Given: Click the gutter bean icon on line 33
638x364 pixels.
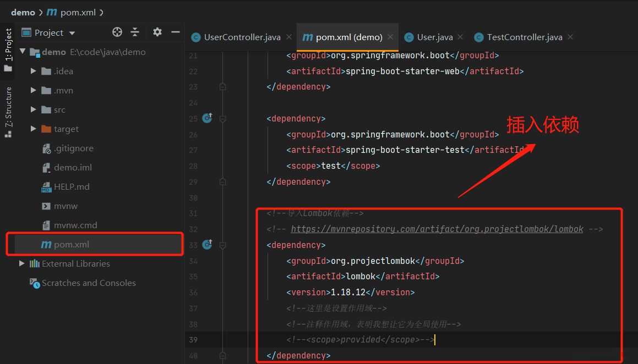Looking at the screenshot, I should coord(207,244).
